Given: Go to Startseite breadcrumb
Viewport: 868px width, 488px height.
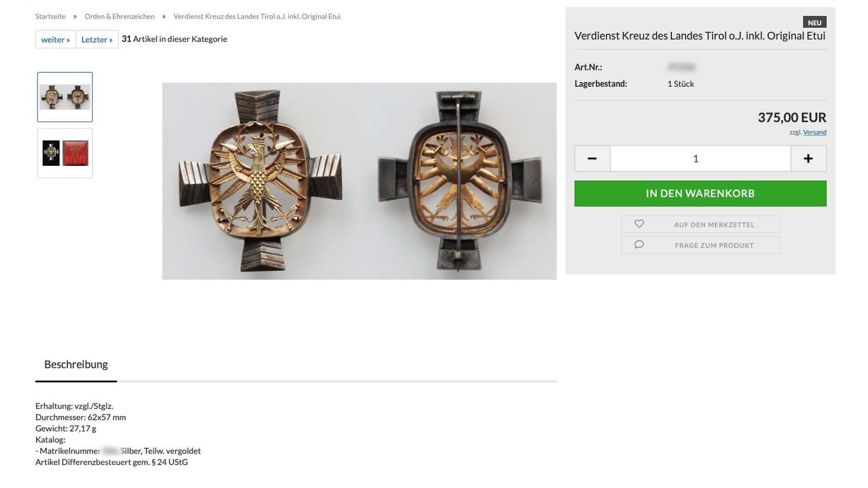Looking at the screenshot, I should pyautogui.click(x=50, y=16).
